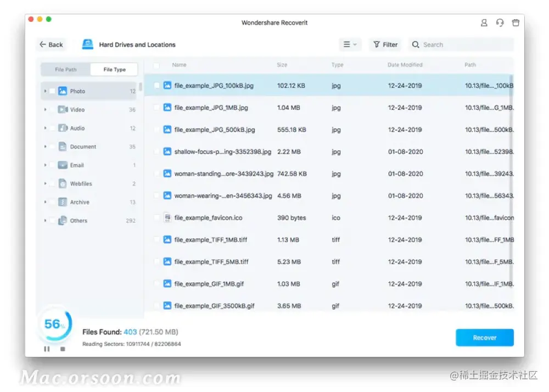
Task: Check the Video category checkbox
Action: click(52, 110)
